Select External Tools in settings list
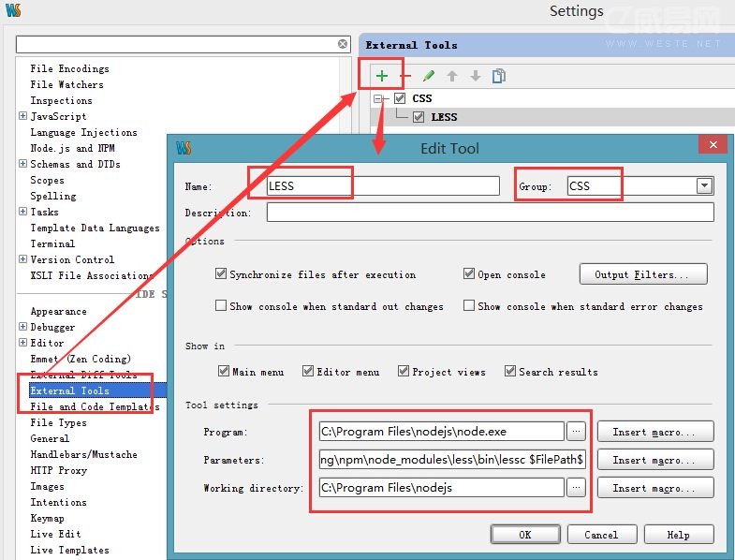Image resolution: width=735 pixels, height=560 pixels. (70, 391)
